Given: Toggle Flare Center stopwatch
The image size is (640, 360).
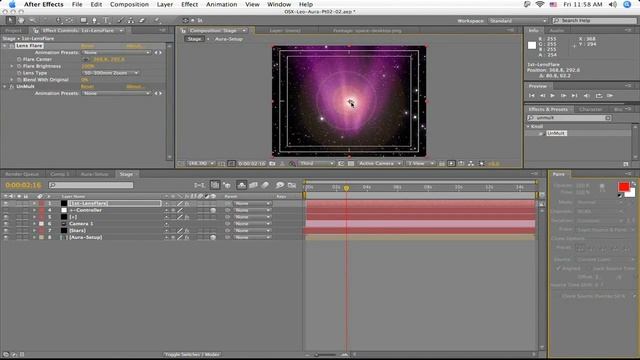Looking at the screenshot, I should (19, 59).
